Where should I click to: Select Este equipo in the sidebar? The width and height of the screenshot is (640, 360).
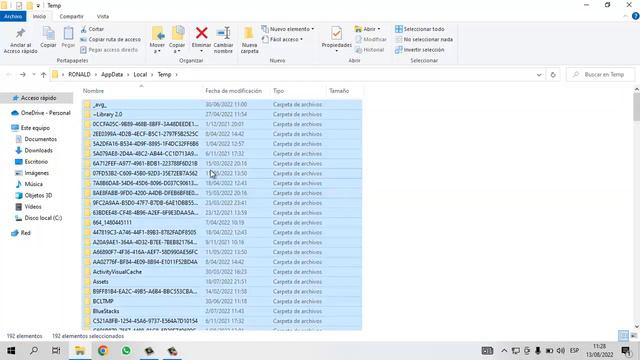(35, 128)
